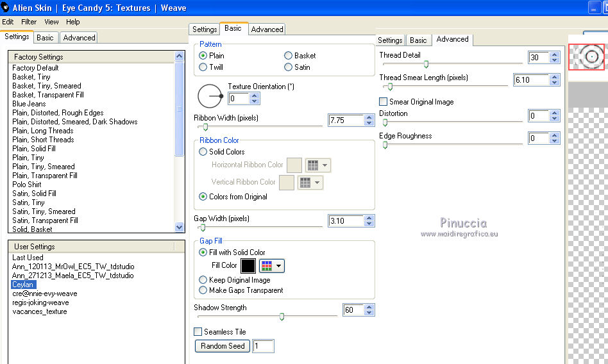Click the Texture Orientation dial
The width and height of the screenshot is (608, 364).
[x=210, y=96]
